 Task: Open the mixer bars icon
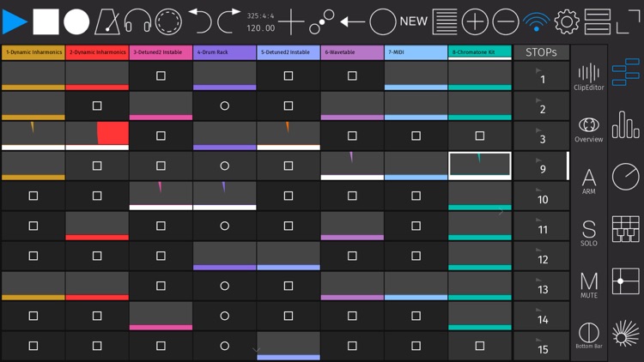pos(626,126)
